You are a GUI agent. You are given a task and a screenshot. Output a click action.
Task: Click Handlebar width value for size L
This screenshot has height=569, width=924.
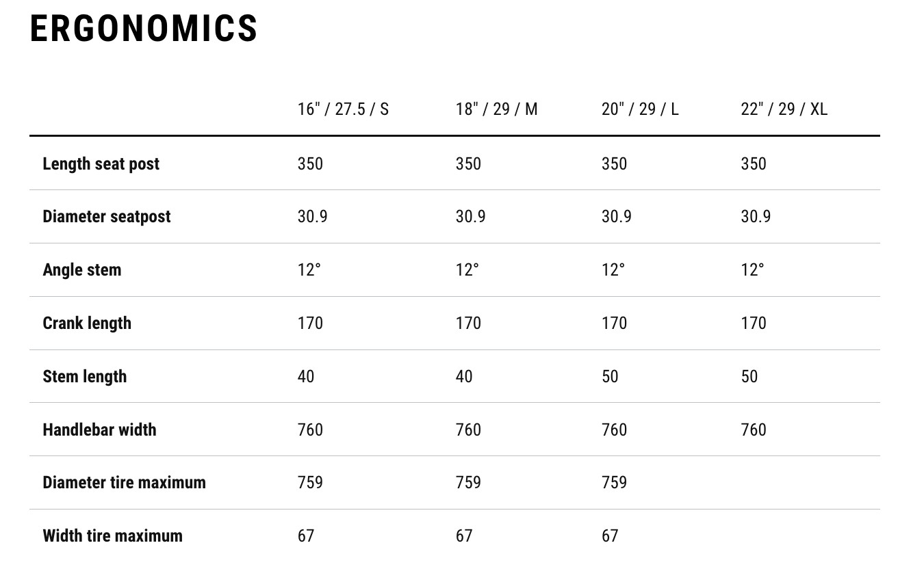[x=614, y=429]
